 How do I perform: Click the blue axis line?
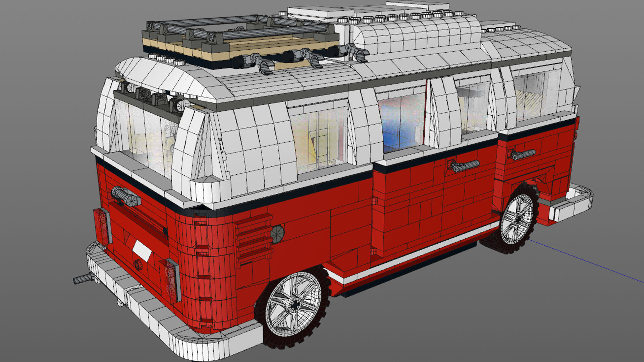click(x=587, y=261)
